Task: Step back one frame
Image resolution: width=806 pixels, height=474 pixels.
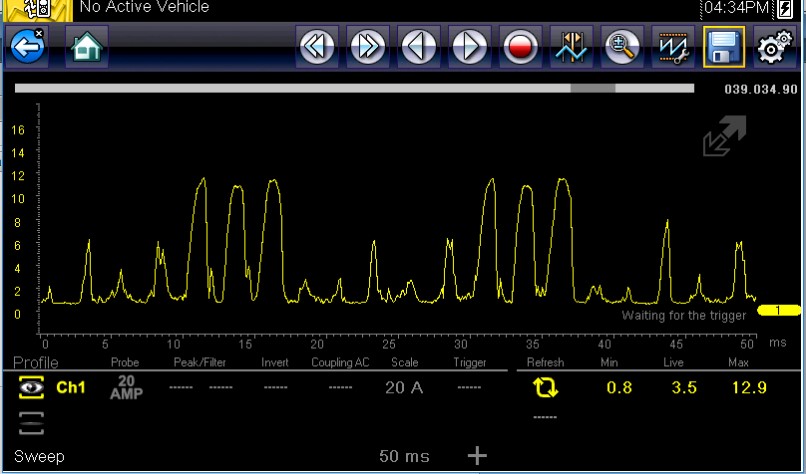Action: [419, 47]
